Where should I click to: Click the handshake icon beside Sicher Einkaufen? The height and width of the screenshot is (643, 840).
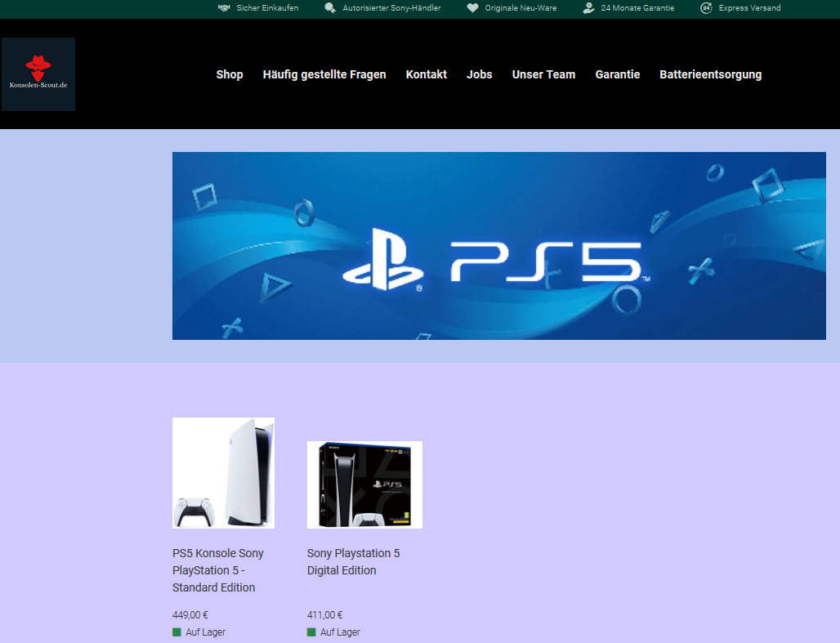point(224,8)
